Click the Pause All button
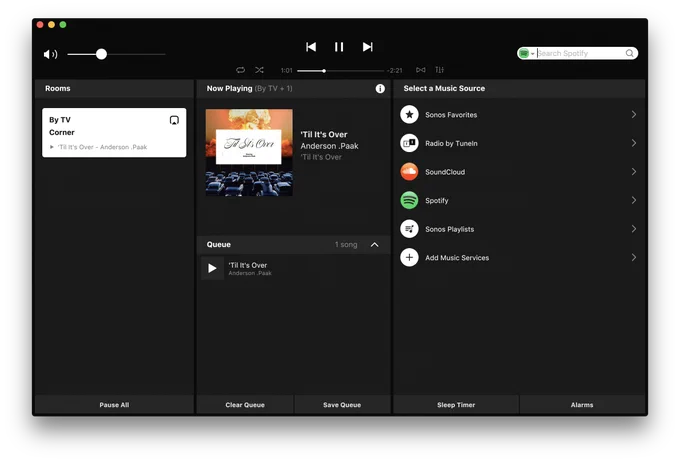This screenshot has height=462, width=680. coord(114,405)
